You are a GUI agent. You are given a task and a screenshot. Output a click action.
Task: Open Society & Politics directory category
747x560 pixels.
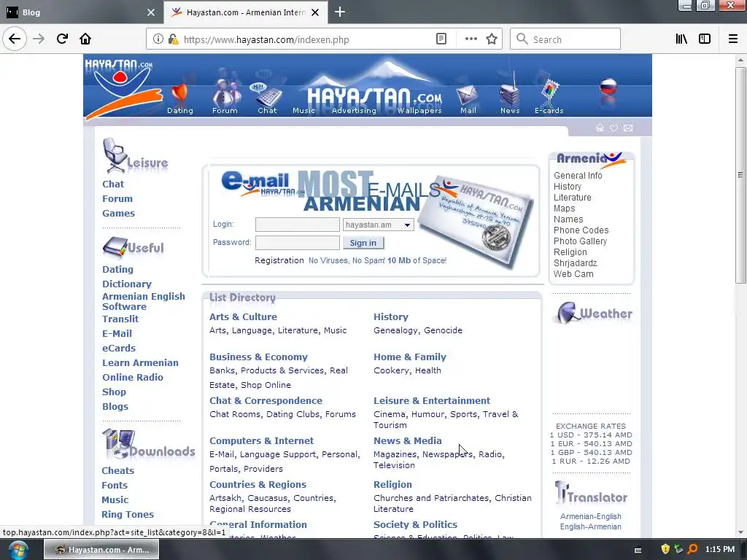[415, 524]
